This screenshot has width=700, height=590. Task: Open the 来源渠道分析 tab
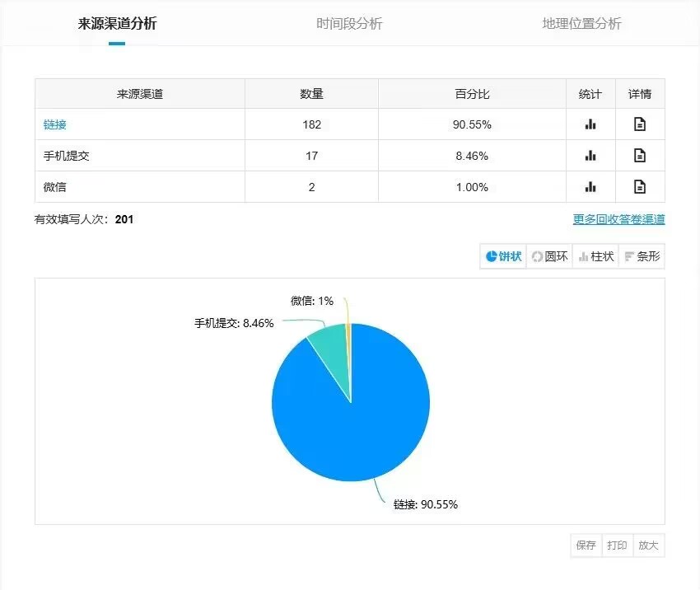click(117, 23)
